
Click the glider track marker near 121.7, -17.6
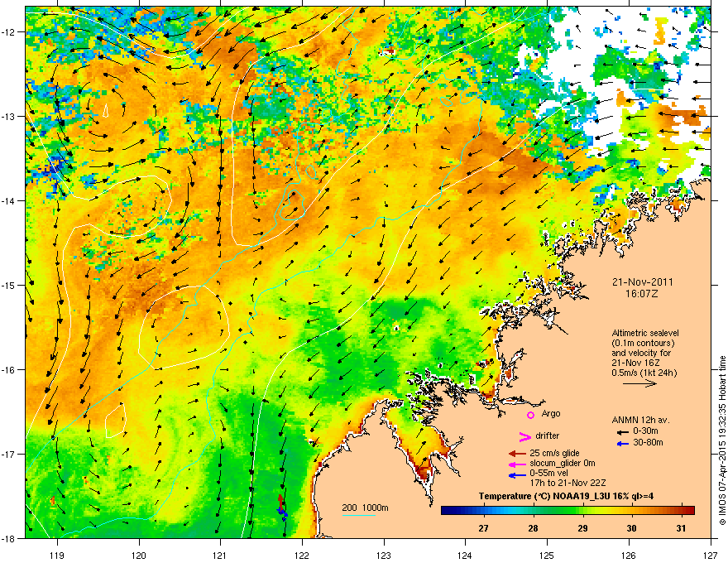281,505
